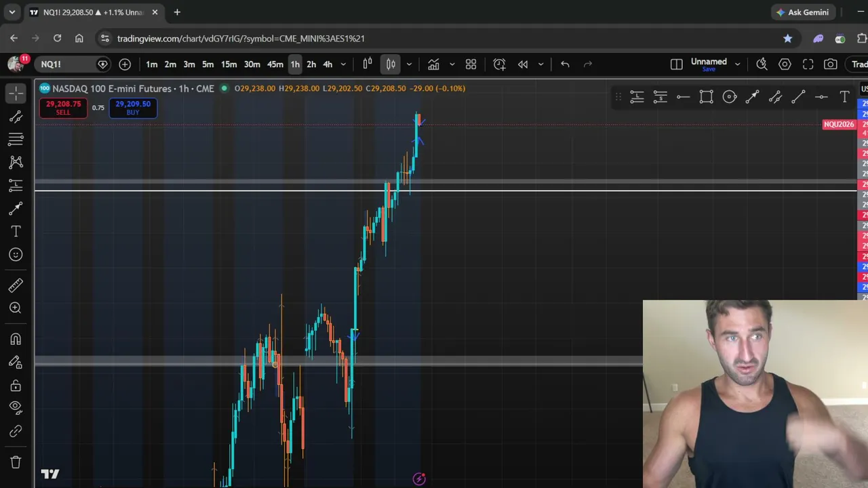
Task: Select the horizontal ray tool in floating toolbar
Action: click(683, 97)
